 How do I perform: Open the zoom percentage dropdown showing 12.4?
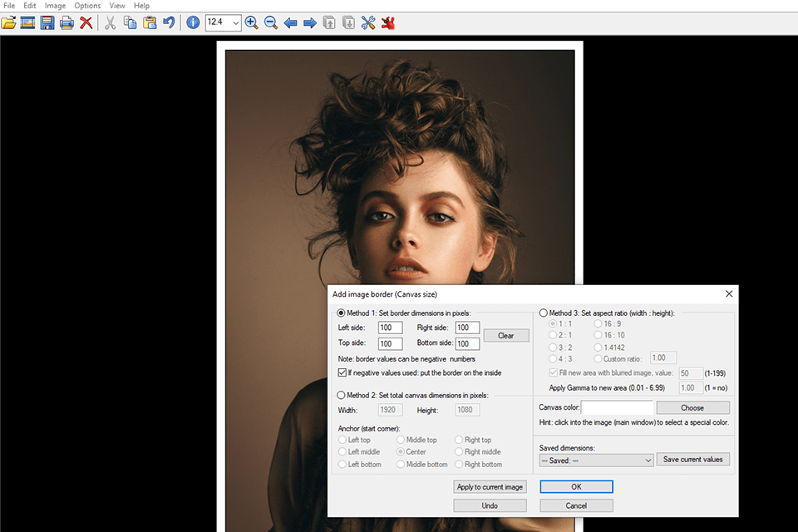pos(235,23)
